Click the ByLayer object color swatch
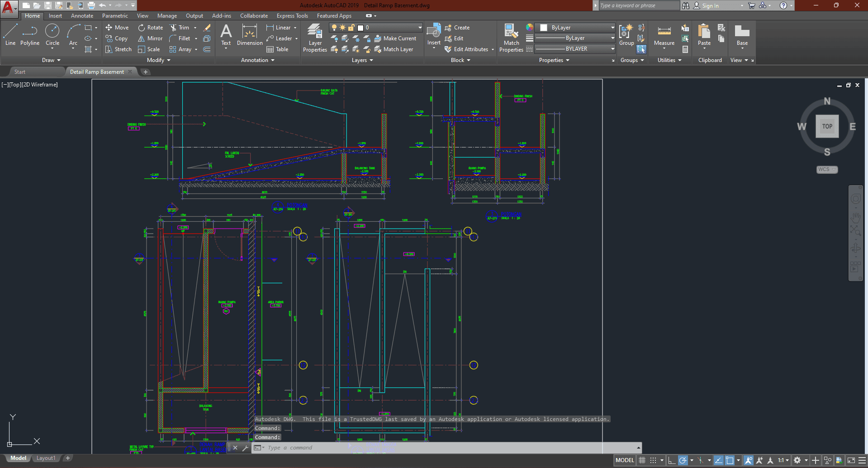The image size is (868, 468). click(x=544, y=28)
